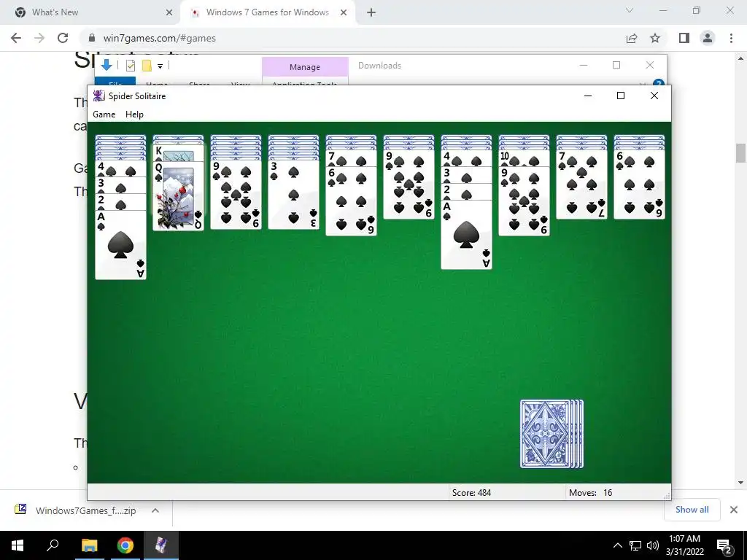Viewport: 747px width, 560px height.
Task: Open the Chrome profile avatar menu
Action: click(708, 38)
